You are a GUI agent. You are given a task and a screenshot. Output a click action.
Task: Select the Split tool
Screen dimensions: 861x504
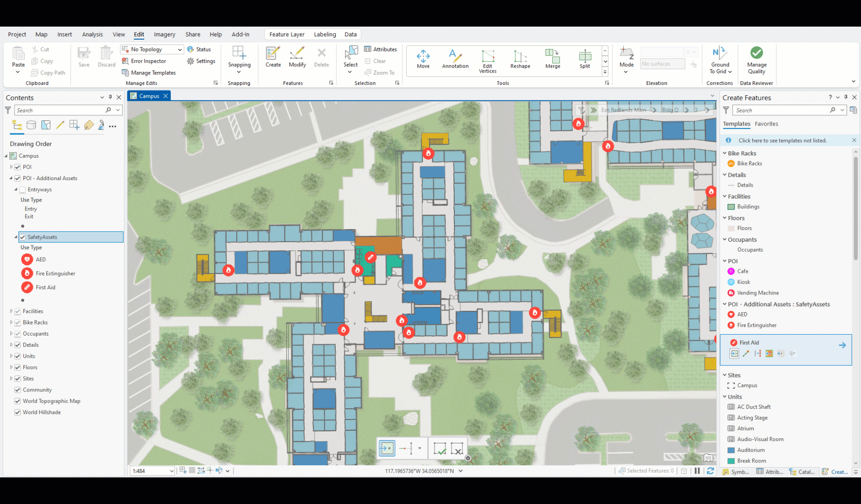click(x=584, y=59)
